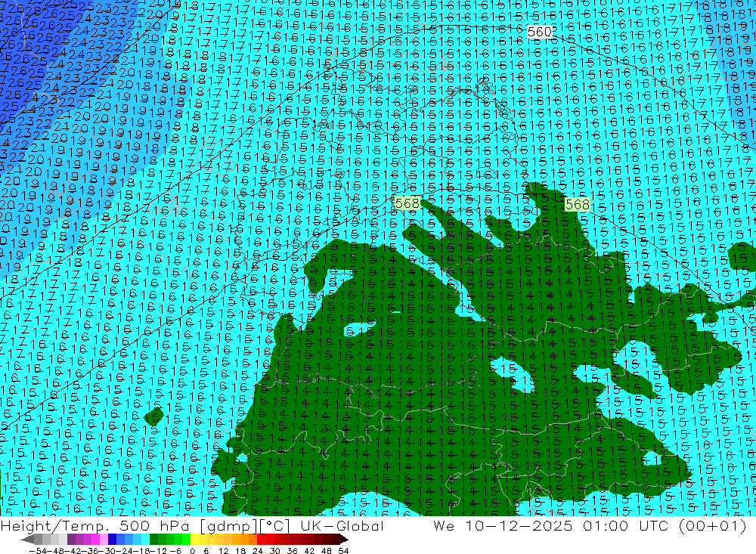Image resolution: width=756 pixels, height=554 pixels.
Task: Click the (00+01) forecast hour text
Action: [x=713, y=525]
